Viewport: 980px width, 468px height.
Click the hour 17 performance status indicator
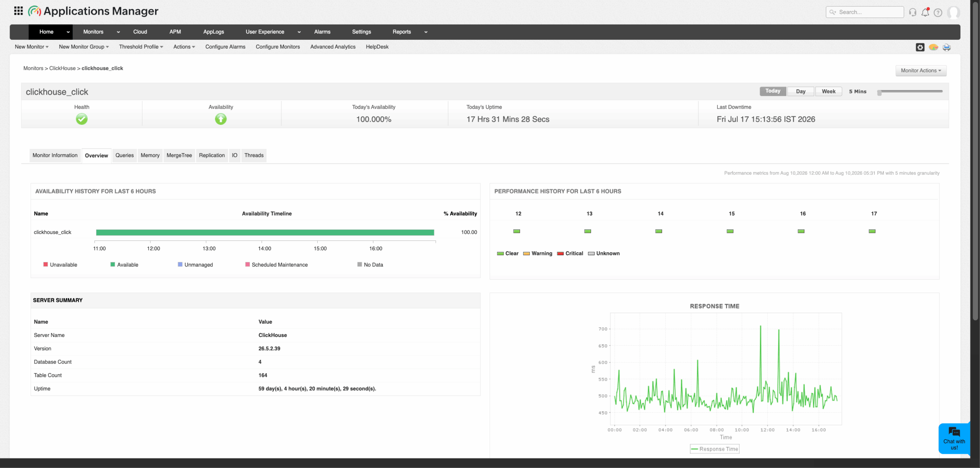pyautogui.click(x=872, y=231)
